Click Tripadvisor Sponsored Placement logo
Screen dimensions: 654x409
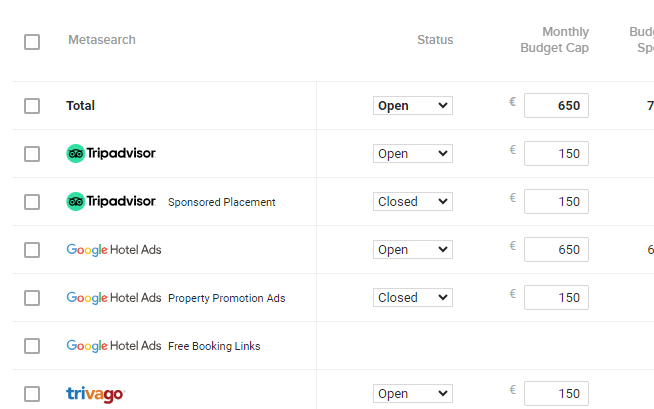coord(111,202)
